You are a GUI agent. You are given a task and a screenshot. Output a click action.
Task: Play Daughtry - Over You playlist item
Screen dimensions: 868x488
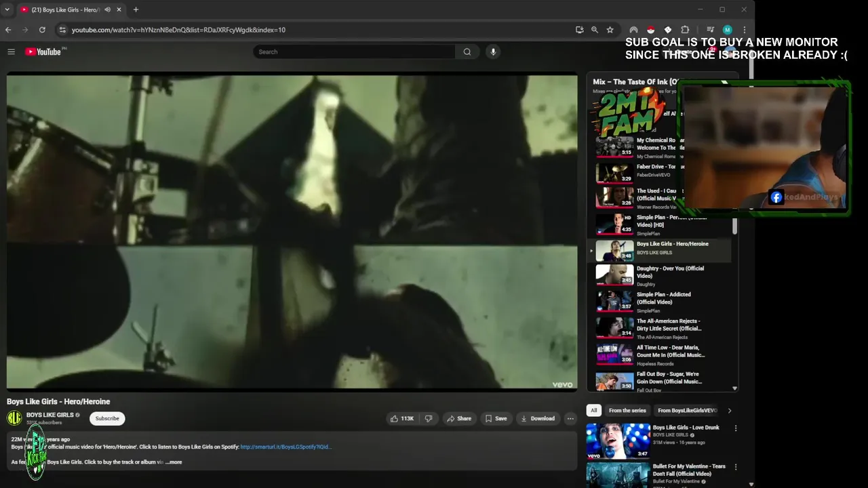(658, 275)
